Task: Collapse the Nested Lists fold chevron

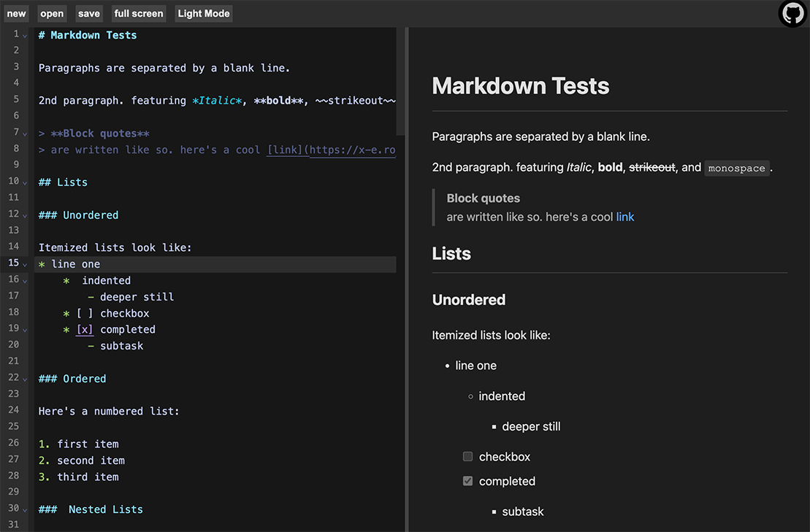Action: click(23, 509)
